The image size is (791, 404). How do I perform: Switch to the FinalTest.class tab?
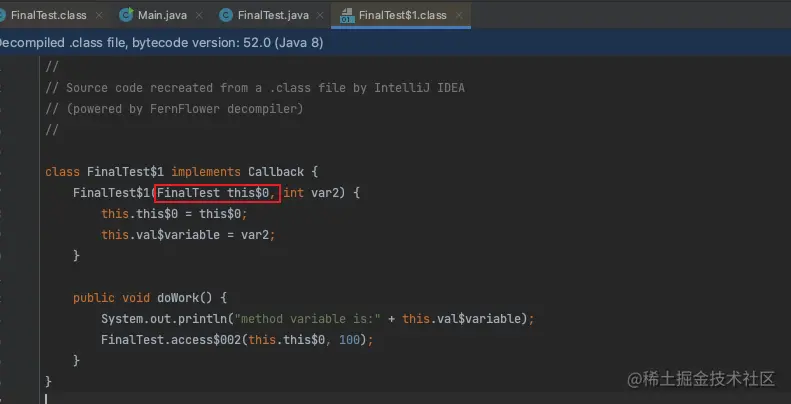pyautogui.click(x=48, y=15)
